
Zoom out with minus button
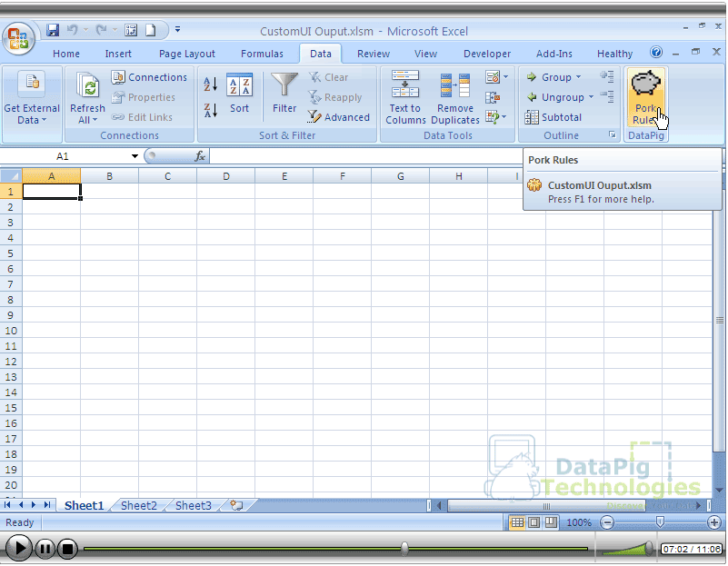point(606,523)
